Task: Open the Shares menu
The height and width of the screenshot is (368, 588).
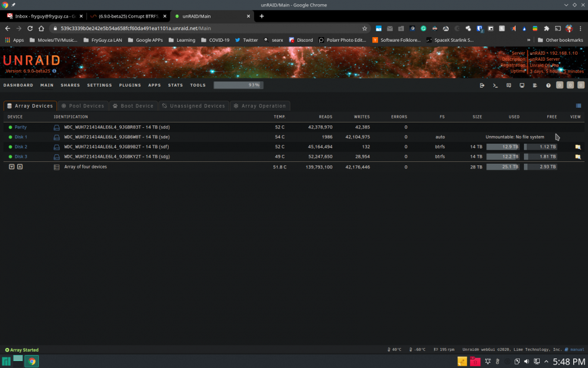Action: pos(71,85)
